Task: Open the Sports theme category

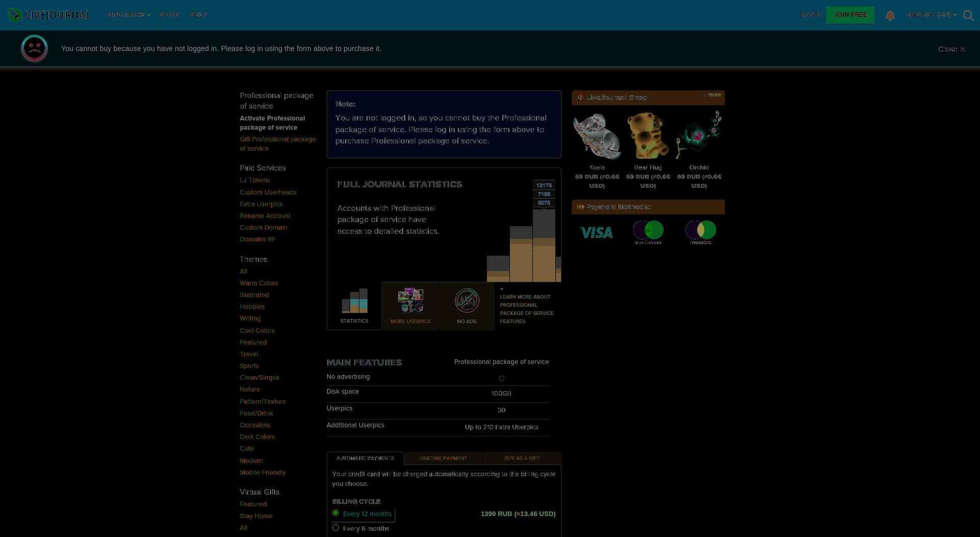Action: [x=249, y=366]
